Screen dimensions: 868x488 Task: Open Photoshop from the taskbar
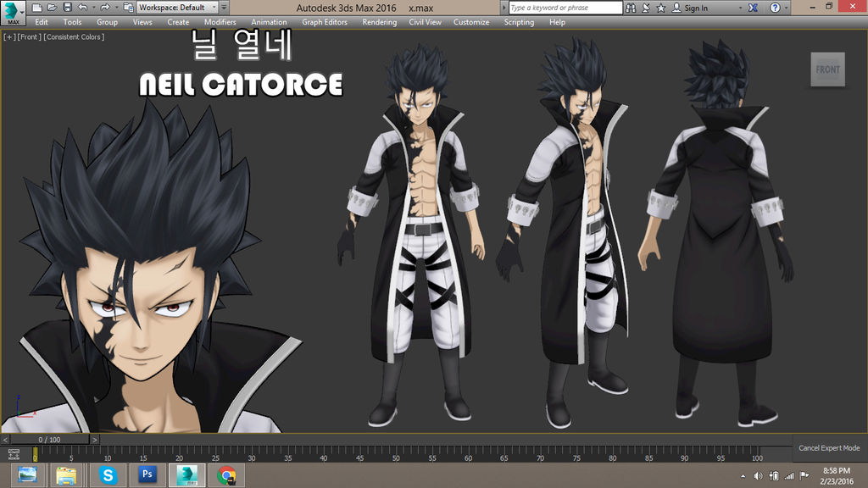point(147,475)
